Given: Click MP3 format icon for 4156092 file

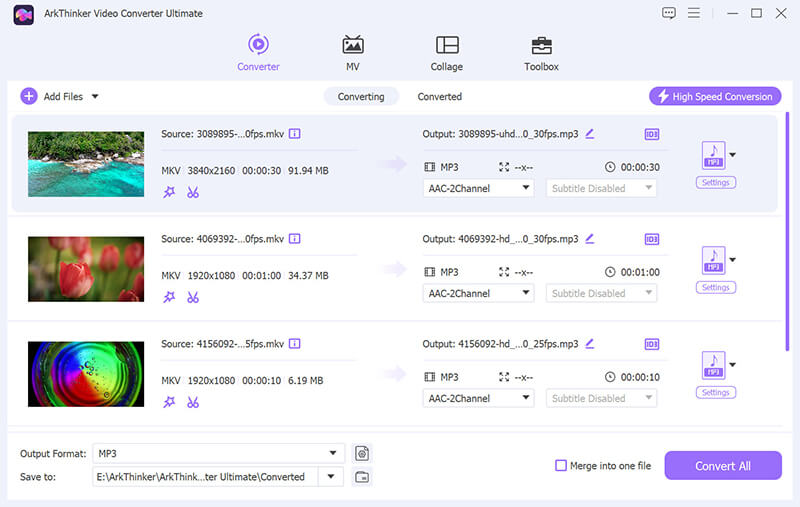Looking at the screenshot, I should 713,365.
